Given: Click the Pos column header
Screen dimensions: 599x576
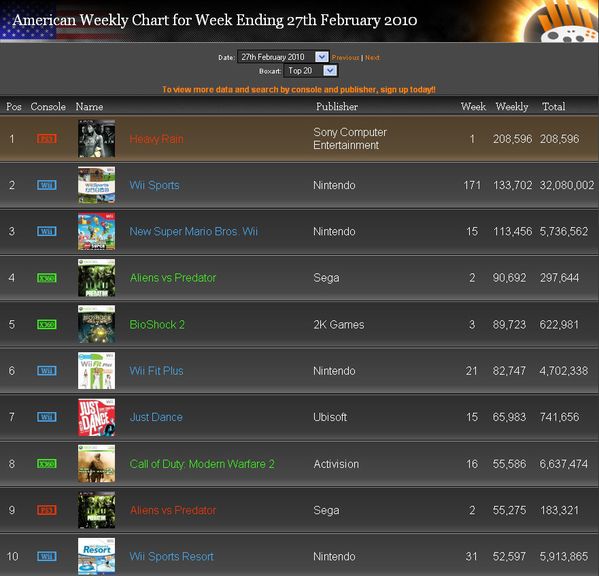Looking at the screenshot, I should coord(14,107).
